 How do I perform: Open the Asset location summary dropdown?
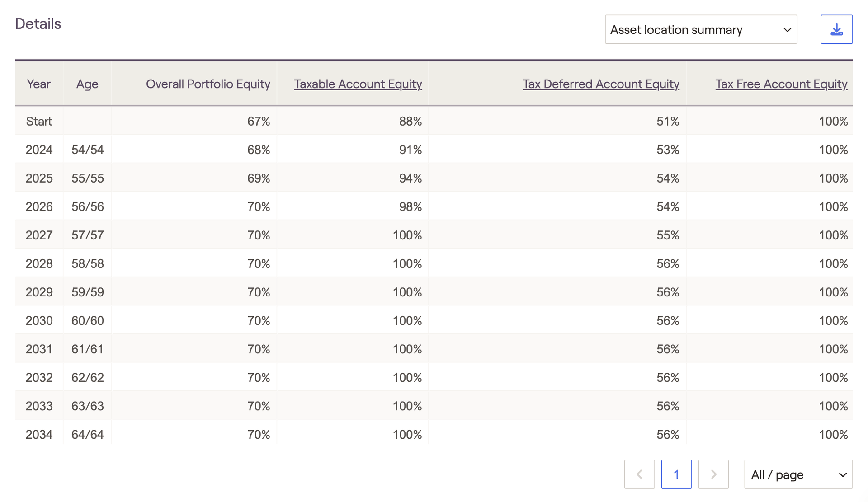tap(700, 29)
